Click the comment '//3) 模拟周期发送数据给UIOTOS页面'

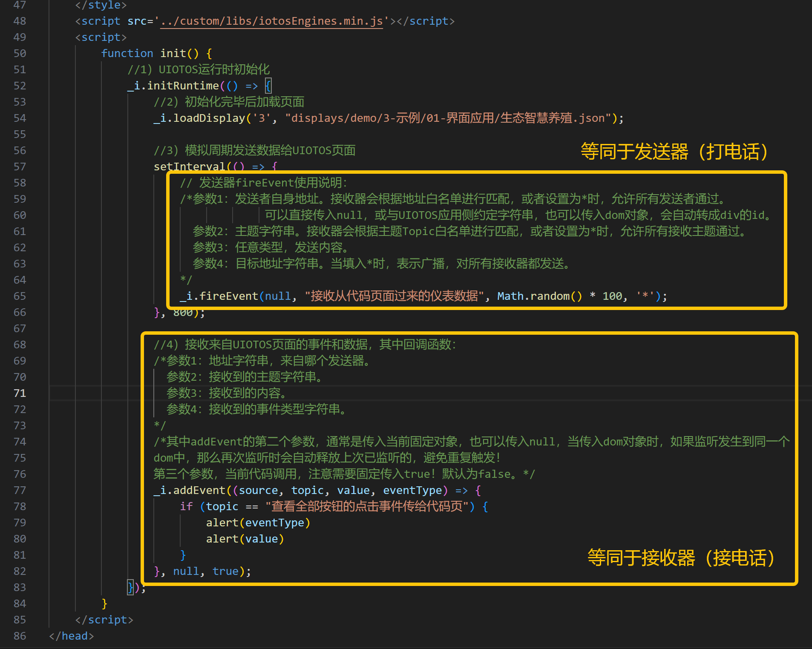point(254,150)
